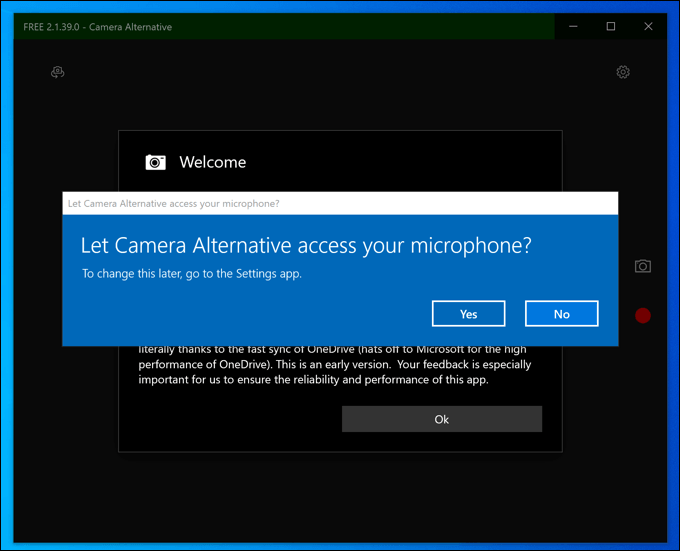Click the switch camera icon at top-left
This screenshot has height=551, width=680.
point(58,72)
